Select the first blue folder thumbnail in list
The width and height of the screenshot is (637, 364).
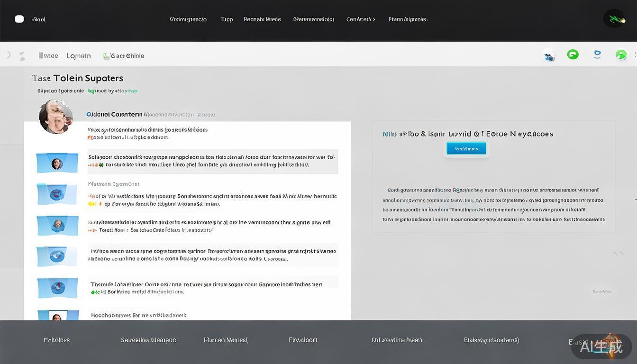point(57,163)
